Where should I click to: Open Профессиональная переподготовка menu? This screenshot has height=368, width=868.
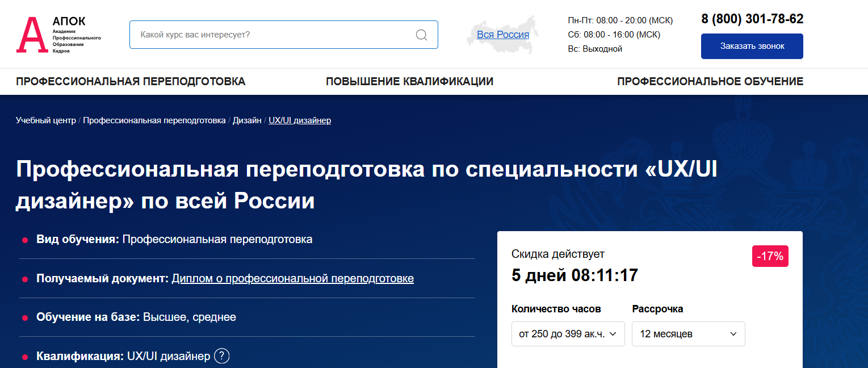pos(131,81)
